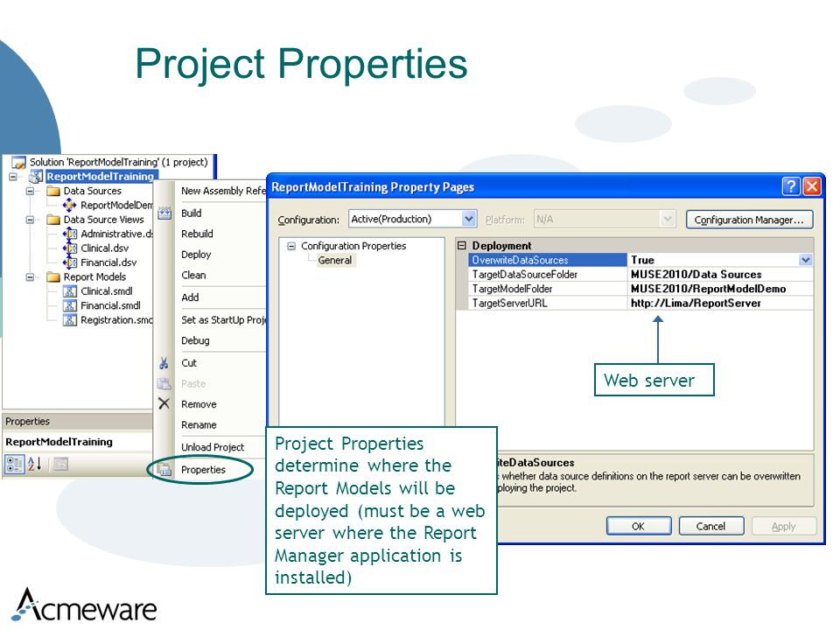840x630 pixels.
Task: Click the Clinical.smdl model icon
Action: click(x=70, y=291)
